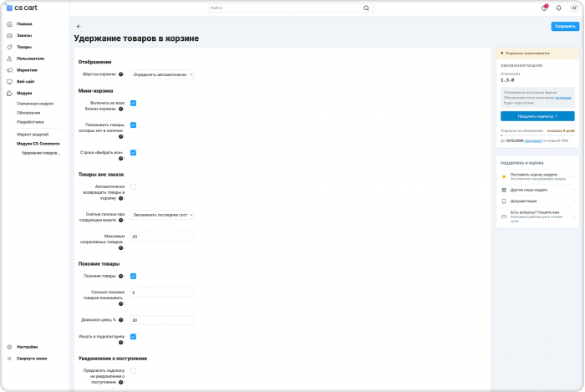Click the Найти search field
This screenshot has height=392, width=585.
coord(291,8)
